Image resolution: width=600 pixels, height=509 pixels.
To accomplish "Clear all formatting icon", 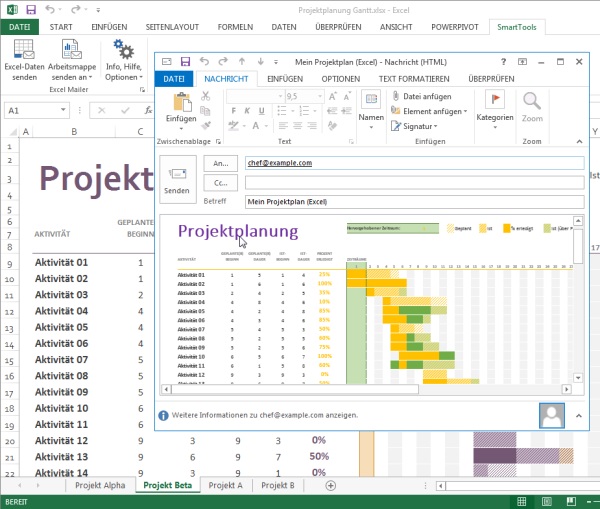I will click(332, 126).
